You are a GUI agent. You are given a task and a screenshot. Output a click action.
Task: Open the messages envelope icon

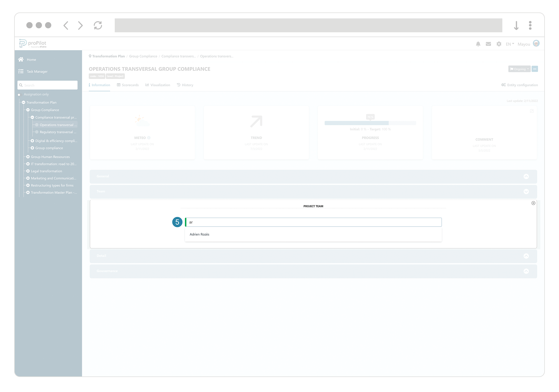click(488, 44)
